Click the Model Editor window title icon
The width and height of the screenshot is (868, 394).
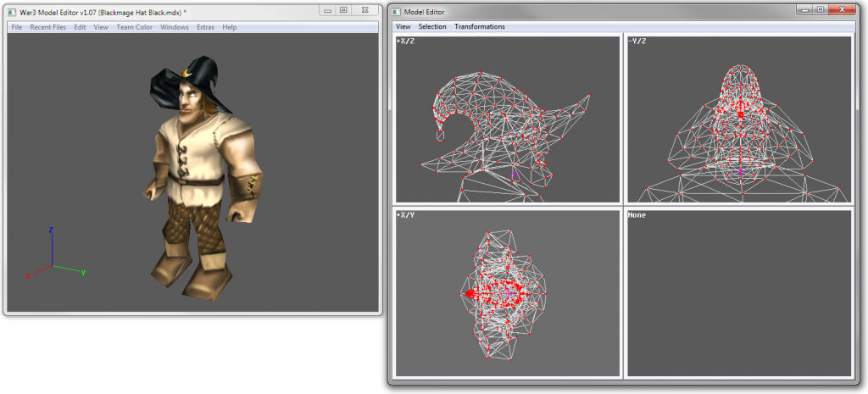pos(397,12)
